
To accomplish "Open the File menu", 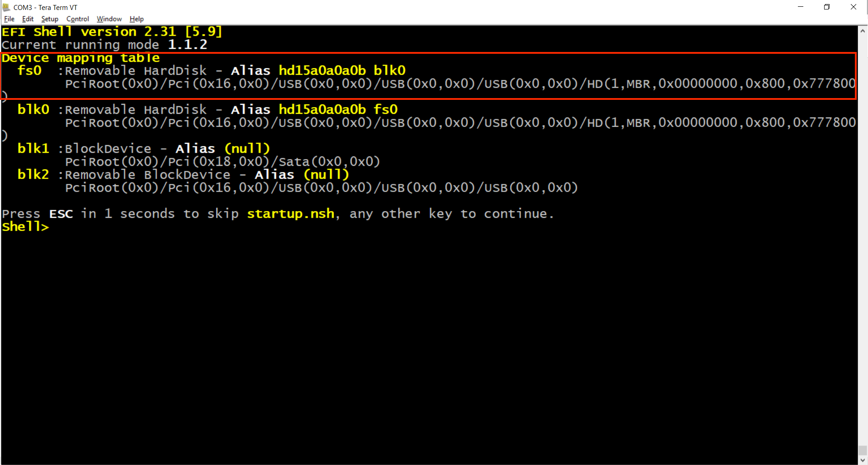I will [x=9, y=19].
